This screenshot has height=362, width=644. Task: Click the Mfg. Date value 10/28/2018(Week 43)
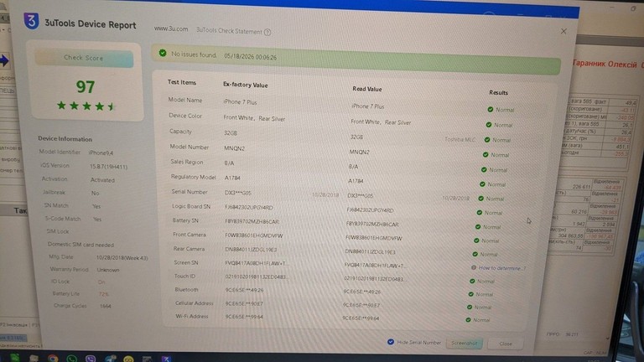tap(122, 258)
